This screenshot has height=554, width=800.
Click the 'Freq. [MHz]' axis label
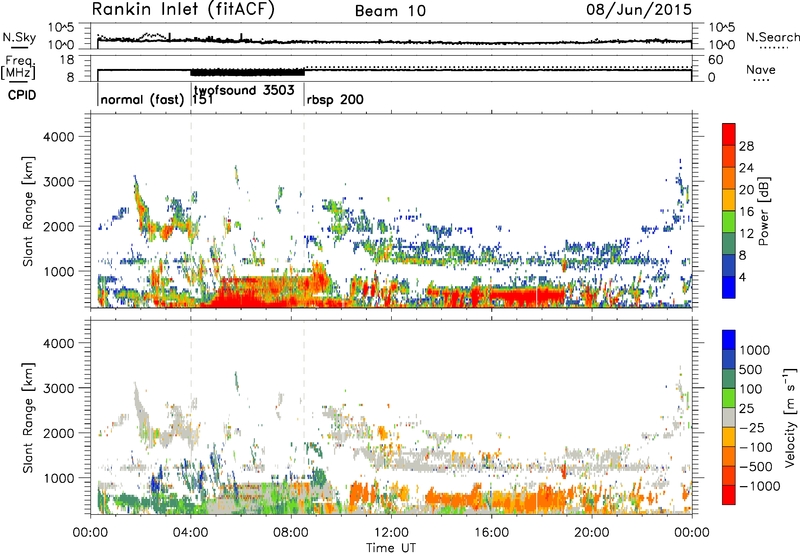coord(18,68)
